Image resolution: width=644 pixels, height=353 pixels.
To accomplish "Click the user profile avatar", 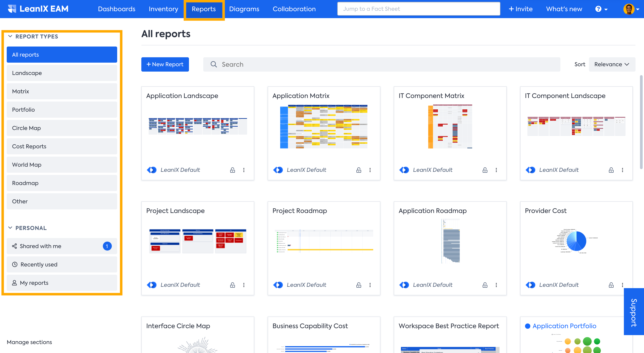I will pyautogui.click(x=629, y=9).
